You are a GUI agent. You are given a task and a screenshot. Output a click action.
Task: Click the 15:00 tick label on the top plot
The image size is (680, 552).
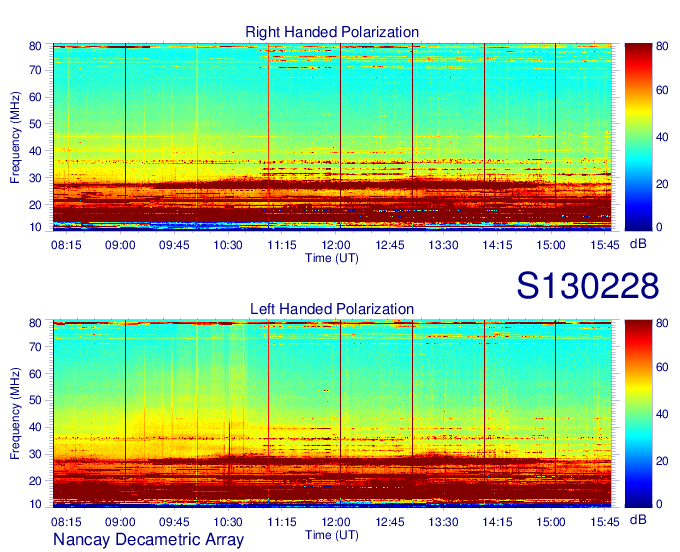click(x=551, y=245)
